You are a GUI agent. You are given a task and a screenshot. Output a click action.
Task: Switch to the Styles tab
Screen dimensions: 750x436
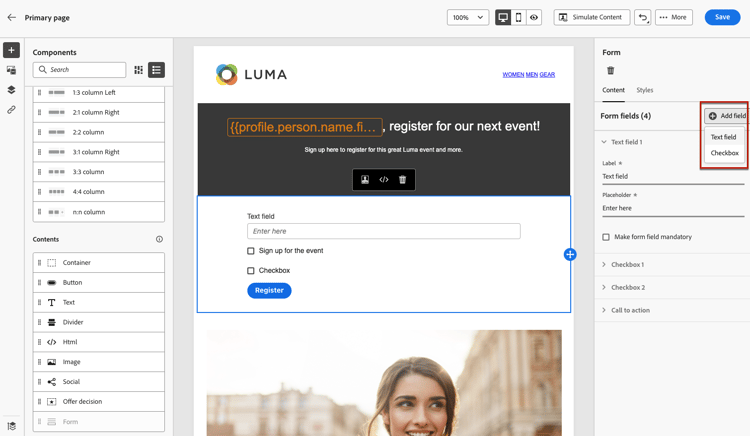pyautogui.click(x=644, y=90)
